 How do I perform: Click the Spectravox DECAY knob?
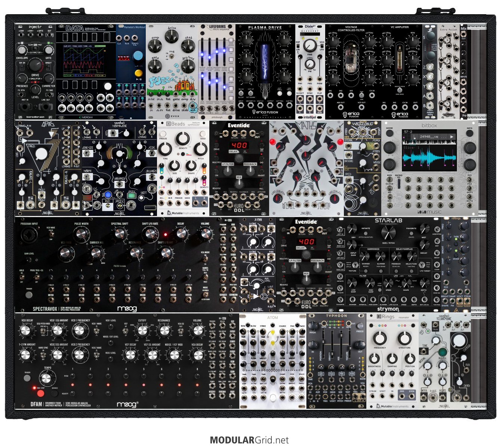[181, 234]
